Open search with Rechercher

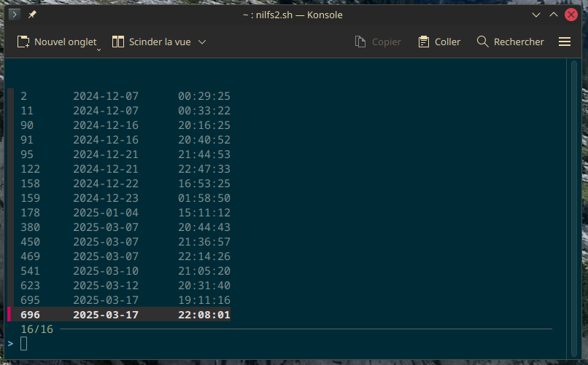511,42
